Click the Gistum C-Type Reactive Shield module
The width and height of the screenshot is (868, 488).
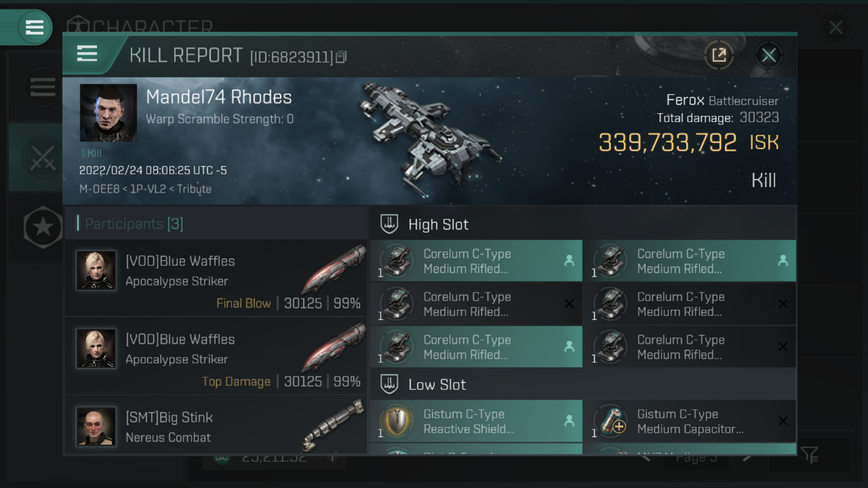tap(476, 421)
